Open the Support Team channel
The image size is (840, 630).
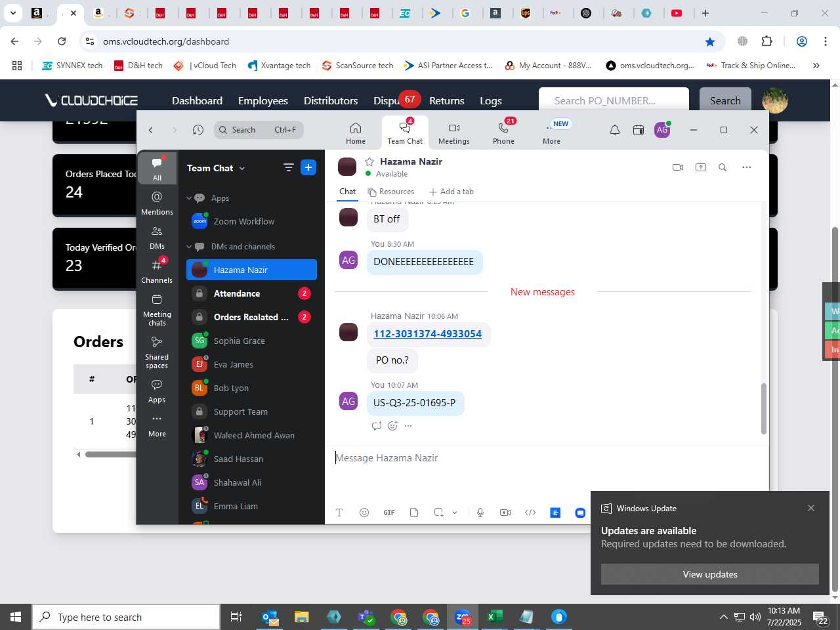click(251, 411)
